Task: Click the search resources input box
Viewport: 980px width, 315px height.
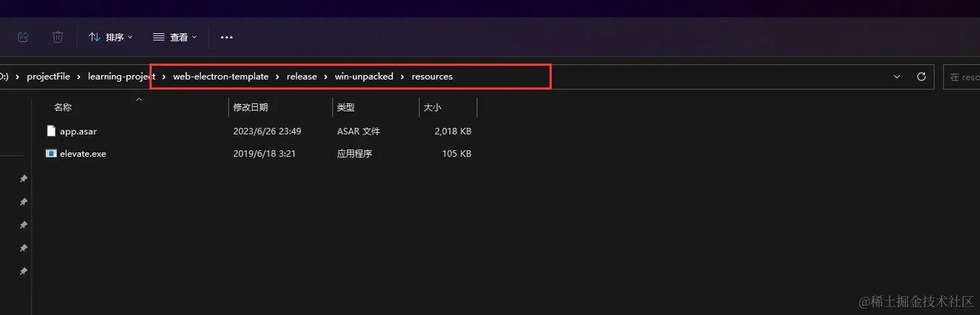Action: pos(962,77)
